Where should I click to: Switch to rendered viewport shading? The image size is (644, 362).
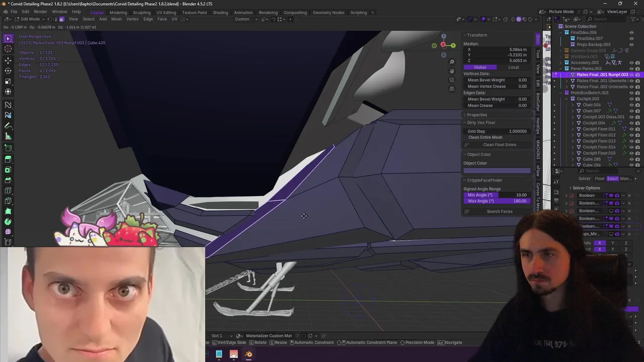[x=530, y=19]
